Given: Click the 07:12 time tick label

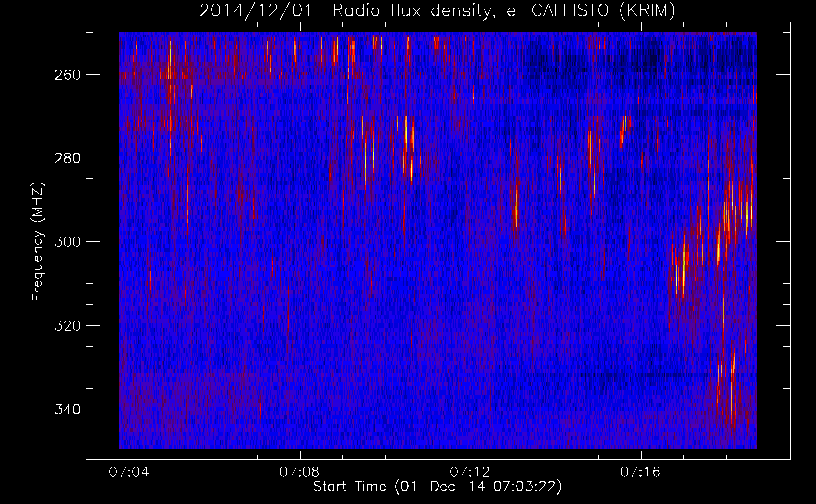Looking at the screenshot, I should [x=470, y=472].
